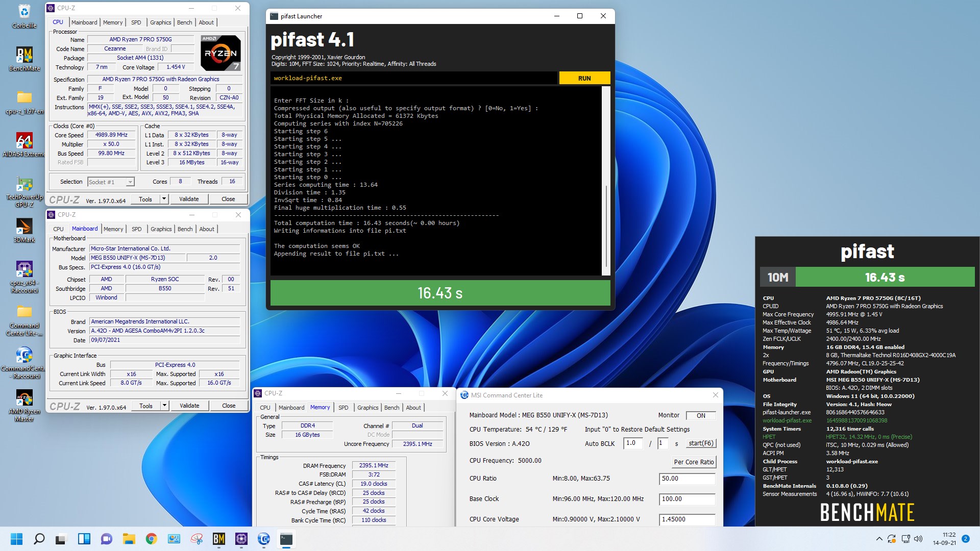
Task: Open the cpu-z_1.97-en folder on desktop
Action: pos(24,102)
